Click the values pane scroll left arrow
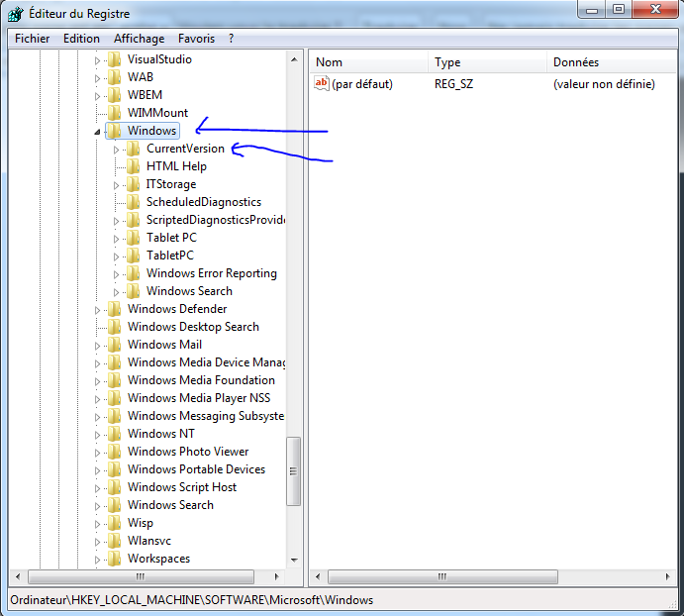The width and height of the screenshot is (684, 616). 318,576
